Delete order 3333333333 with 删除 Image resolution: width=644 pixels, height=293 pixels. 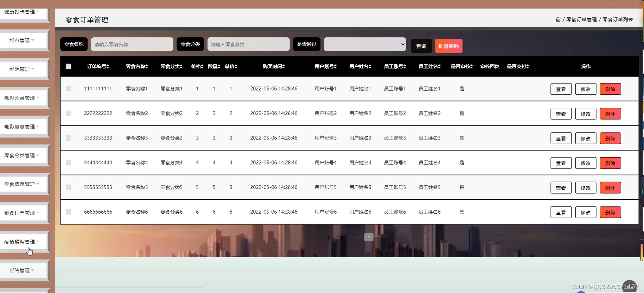(x=610, y=138)
